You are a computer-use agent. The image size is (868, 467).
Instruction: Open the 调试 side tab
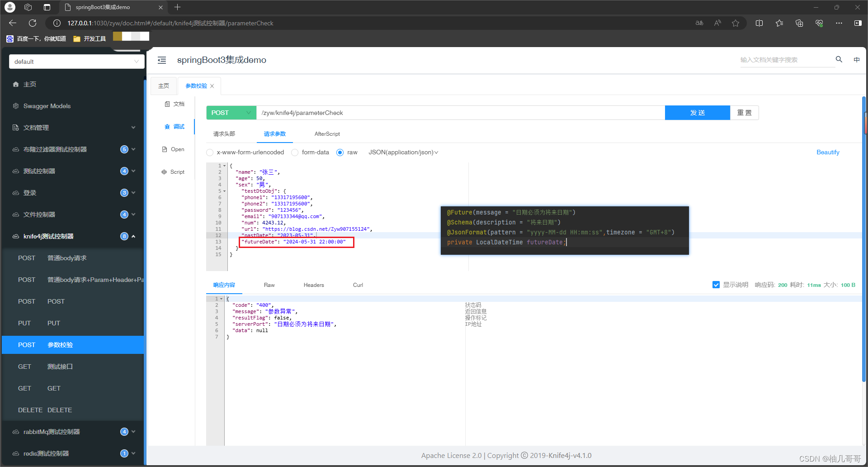pyautogui.click(x=175, y=127)
